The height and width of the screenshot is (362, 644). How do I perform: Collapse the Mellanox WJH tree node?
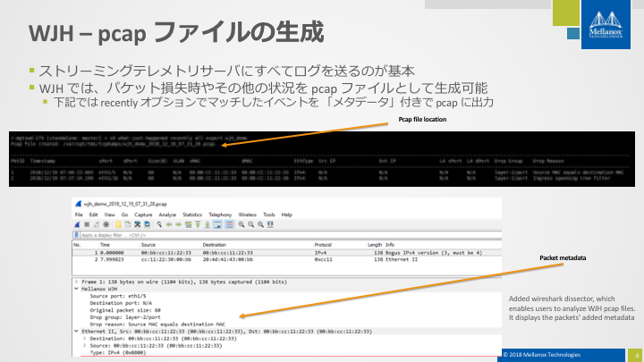[x=76, y=289]
